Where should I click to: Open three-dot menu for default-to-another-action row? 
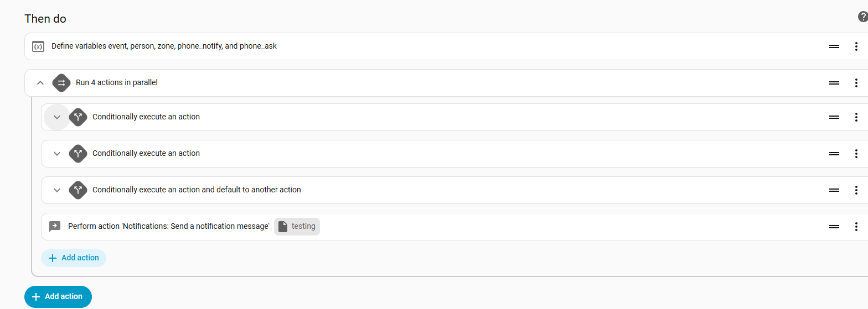click(856, 190)
